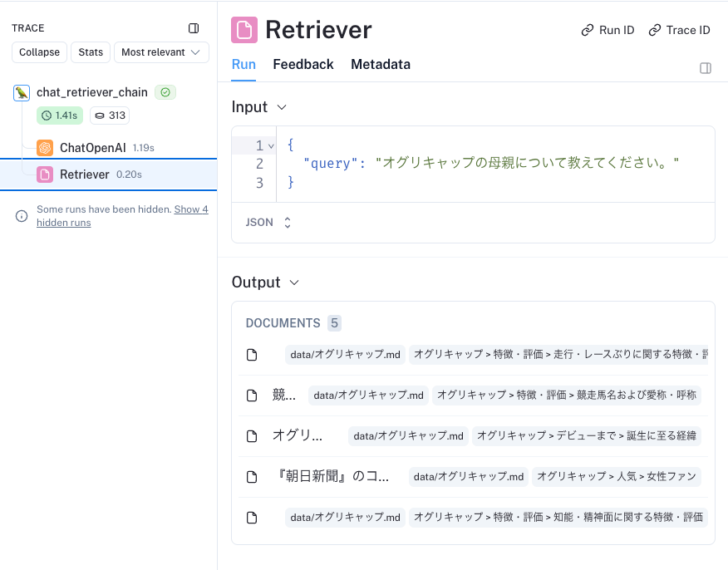
Task: Copy the Trace ID link
Action: click(x=680, y=30)
